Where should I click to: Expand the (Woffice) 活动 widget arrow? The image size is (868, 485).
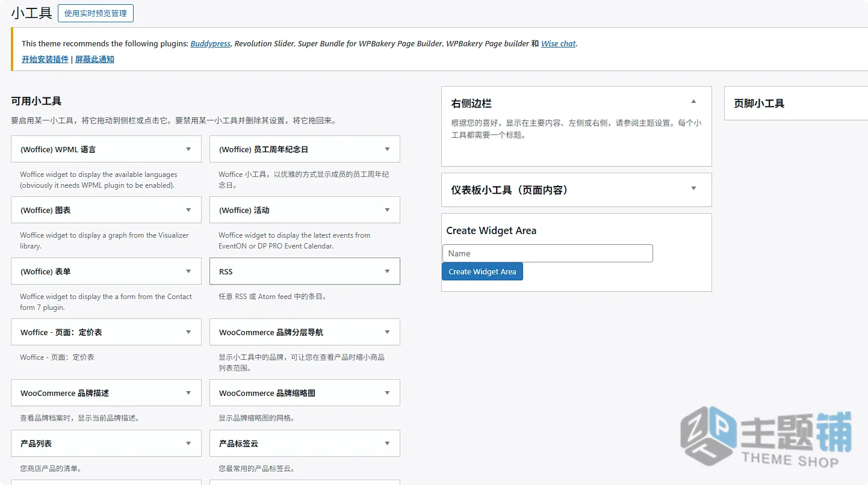pyautogui.click(x=387, y=210)
